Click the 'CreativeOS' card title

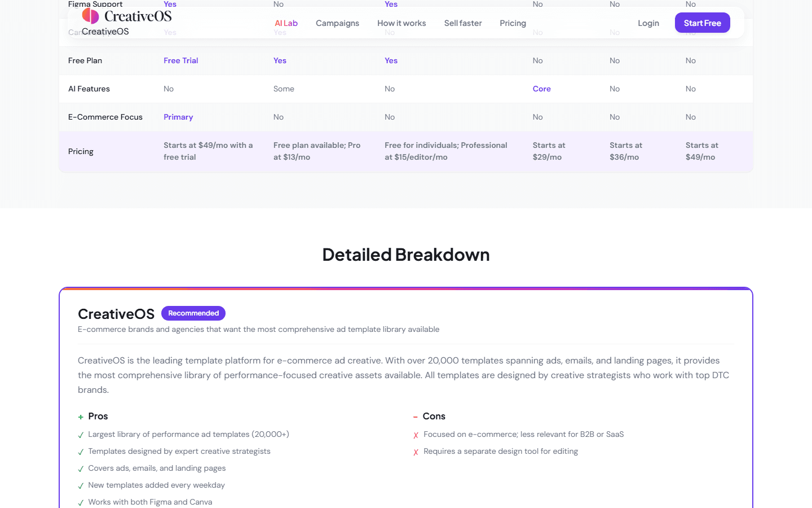point(116,314)
